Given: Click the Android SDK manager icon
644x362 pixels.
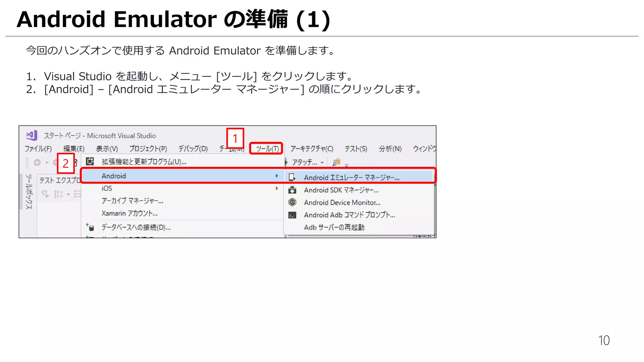Looking at the screenshot, I should point(292,190).
